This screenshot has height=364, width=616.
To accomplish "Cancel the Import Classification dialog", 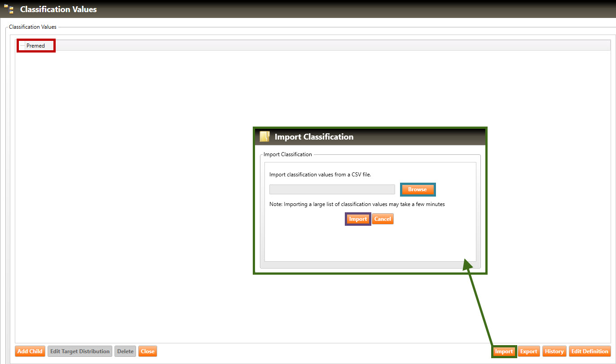I will [x=383, y=219].
